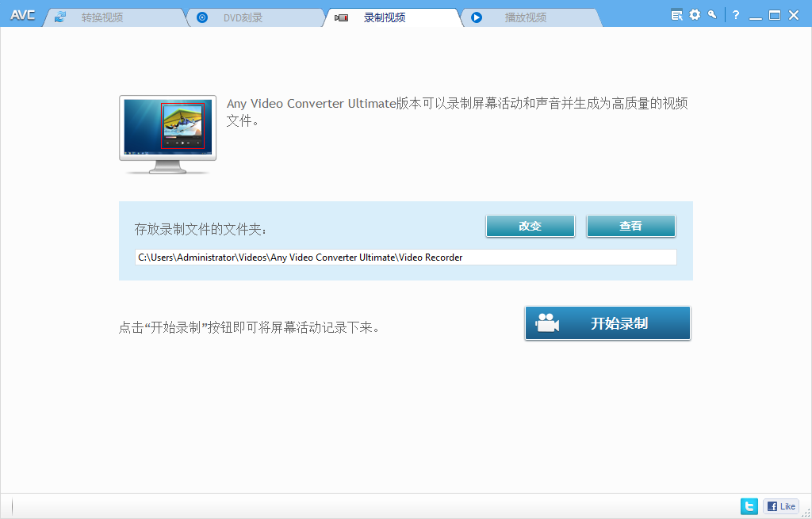Click the recorder icon on 录制视频 tab

pos(341,17)
